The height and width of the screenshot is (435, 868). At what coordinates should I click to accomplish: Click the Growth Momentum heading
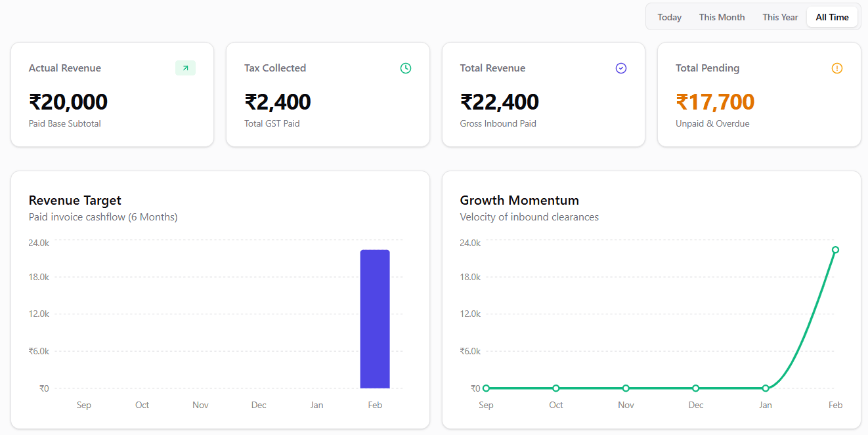[x=519, y=200]
